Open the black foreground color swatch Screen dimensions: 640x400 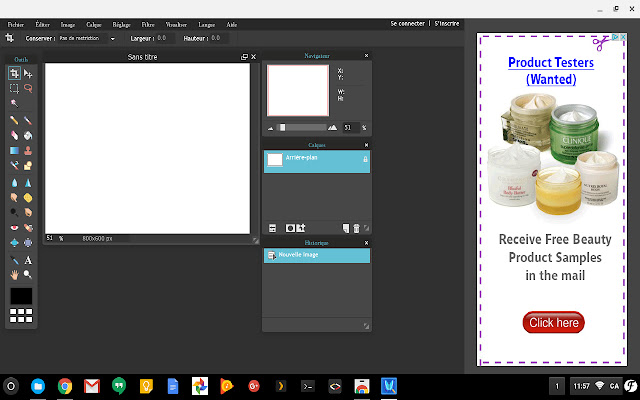click(21, 296)
